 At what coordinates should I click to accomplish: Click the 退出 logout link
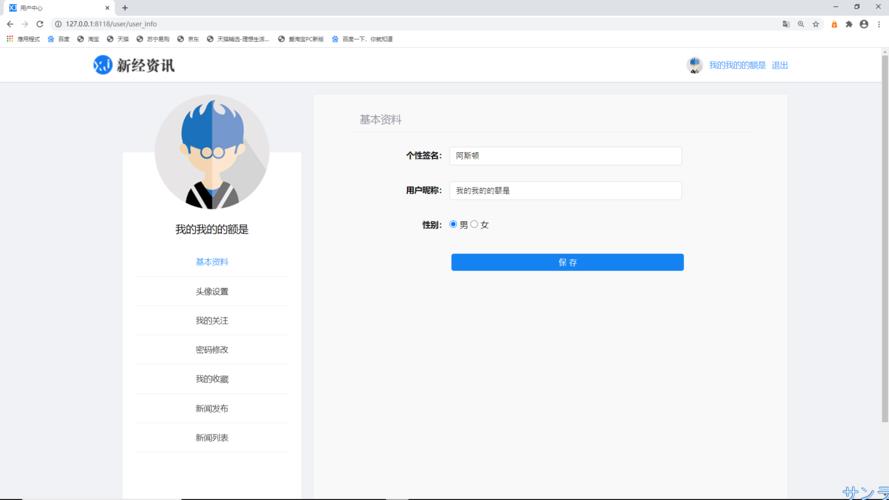780,65
